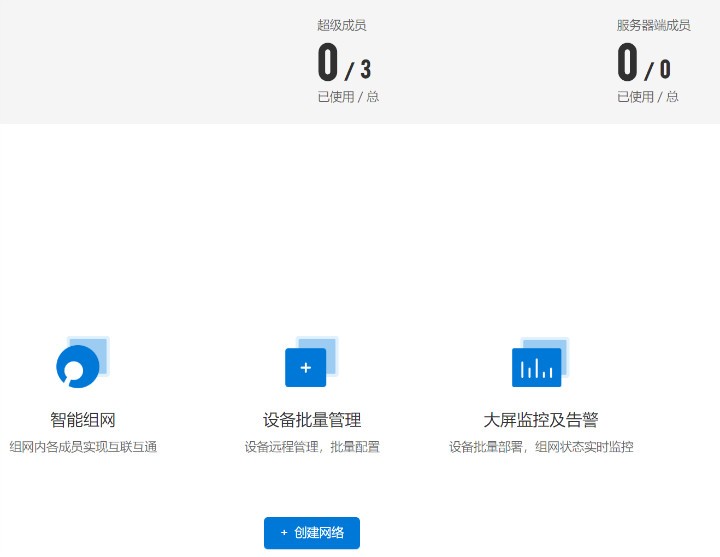Click the 大屏监控及告警 bar chart icon
This screenshot has height=557, width=720.
pos(540,362)
